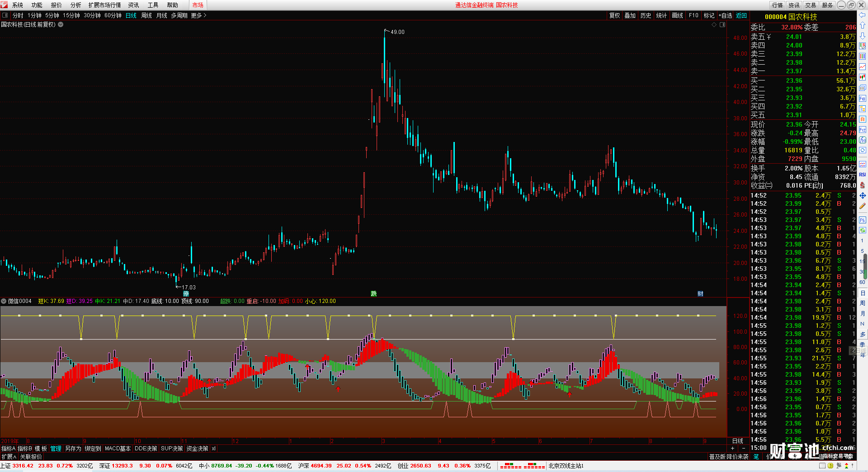868x472 pixels.
Task: Click the green refresh icon in sidebar
Action: click(863, 230)
